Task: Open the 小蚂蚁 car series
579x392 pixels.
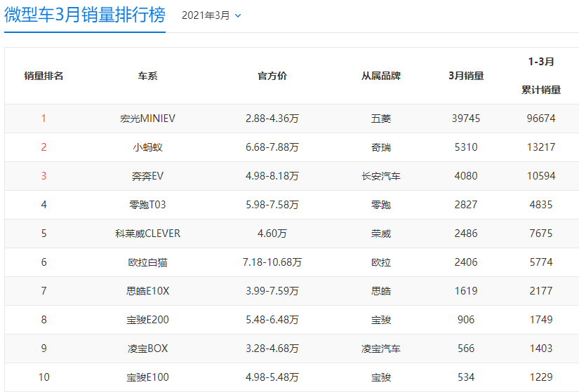Action: (147, 147)
